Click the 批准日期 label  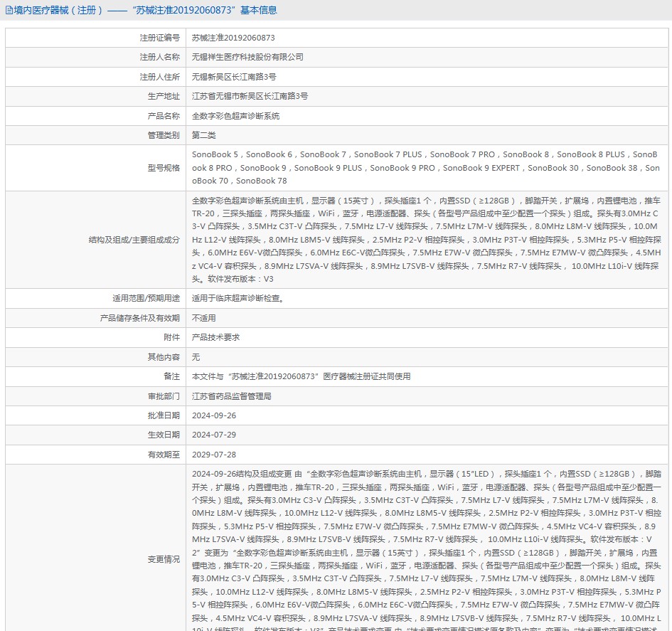(164, 415)
